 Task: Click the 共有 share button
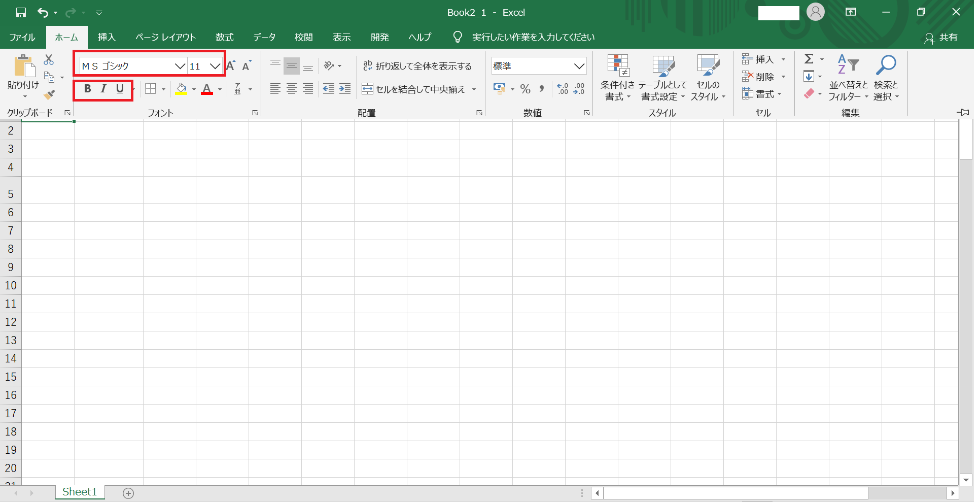tap(941, 38)
